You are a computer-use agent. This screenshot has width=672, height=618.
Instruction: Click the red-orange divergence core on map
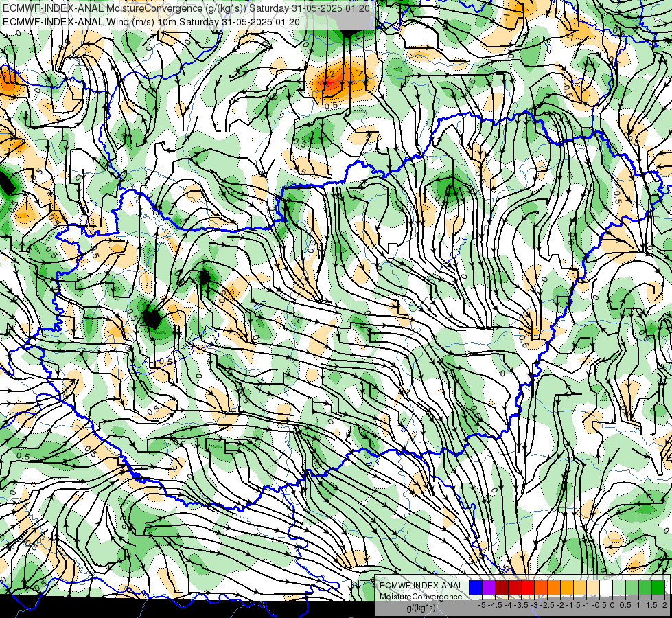tap(329, 84)
